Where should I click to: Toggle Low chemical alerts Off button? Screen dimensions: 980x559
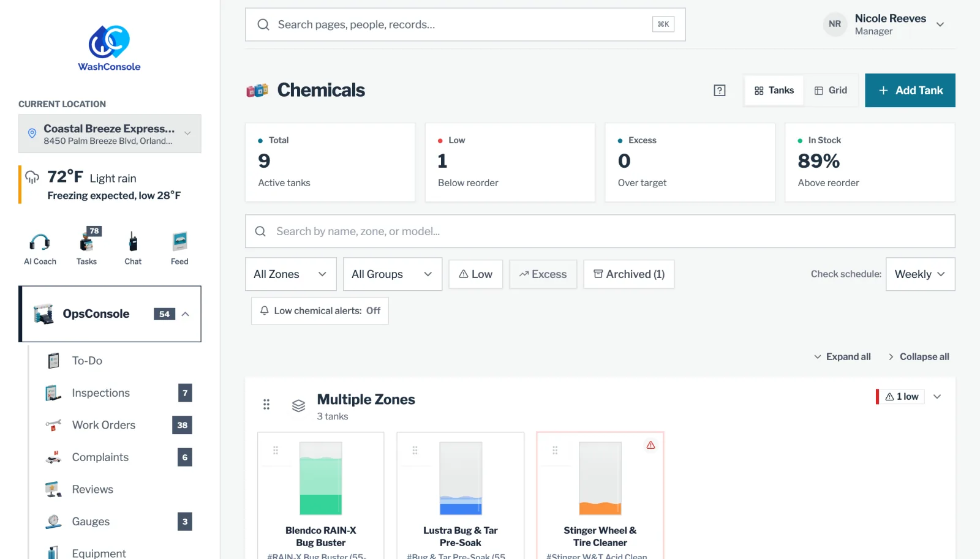pyautogui.click(x=320, y=311)
